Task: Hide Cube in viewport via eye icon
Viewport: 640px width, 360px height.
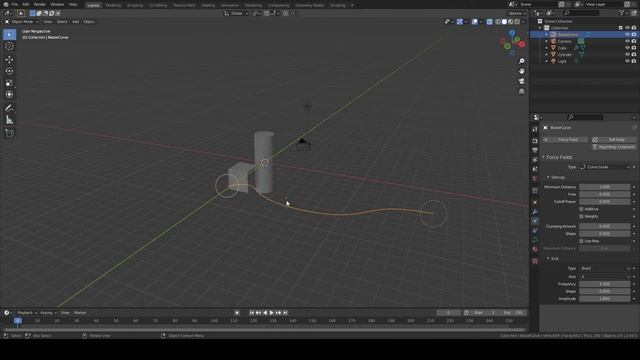Action: point(627,48)
